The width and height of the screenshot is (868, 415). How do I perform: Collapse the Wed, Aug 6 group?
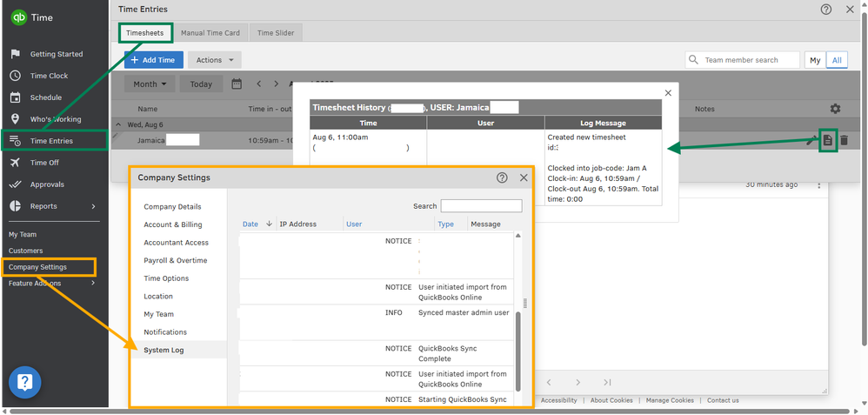click(120, 124)
